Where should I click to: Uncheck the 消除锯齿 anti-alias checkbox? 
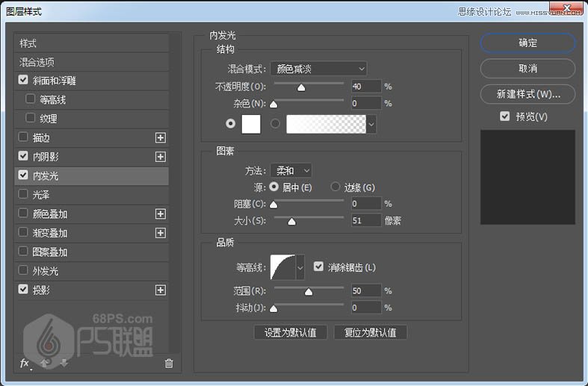click(319, 267)
